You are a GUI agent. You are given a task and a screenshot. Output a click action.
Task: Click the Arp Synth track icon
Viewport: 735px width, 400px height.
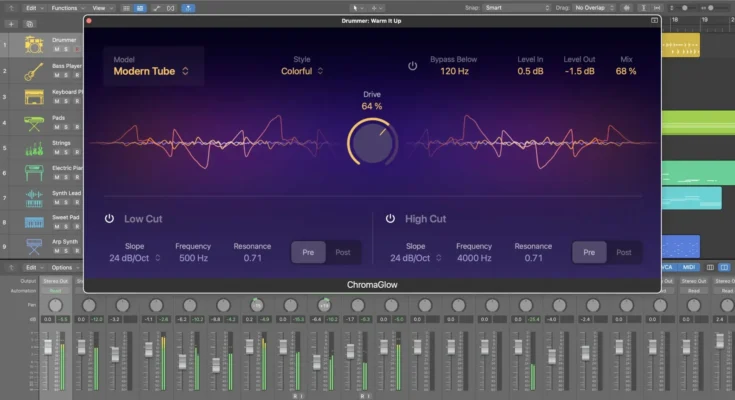pyautogui.click(x=34, y=247)
